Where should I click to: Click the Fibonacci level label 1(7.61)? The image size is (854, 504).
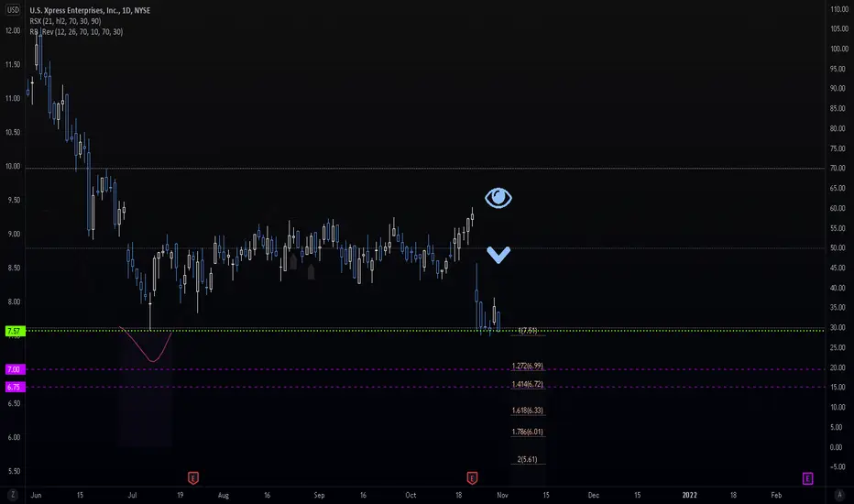[x=528, y=331]
